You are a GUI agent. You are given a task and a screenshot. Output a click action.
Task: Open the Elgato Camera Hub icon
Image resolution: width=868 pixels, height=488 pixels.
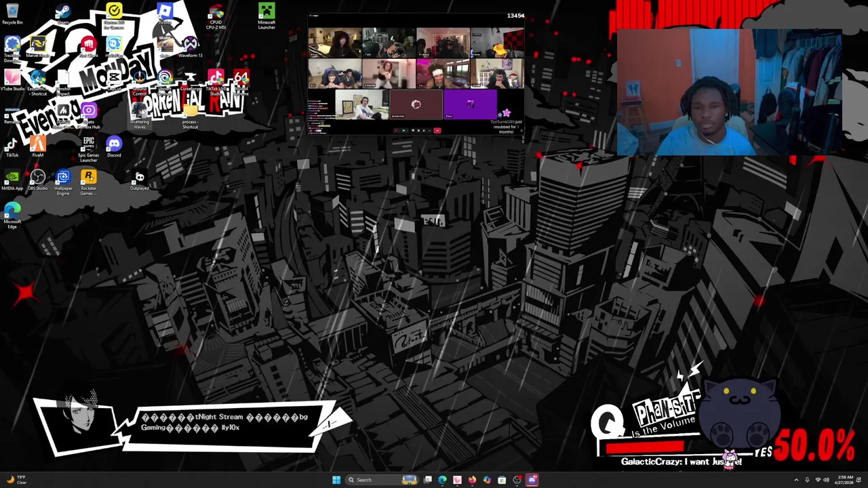[x=88, y=115]
